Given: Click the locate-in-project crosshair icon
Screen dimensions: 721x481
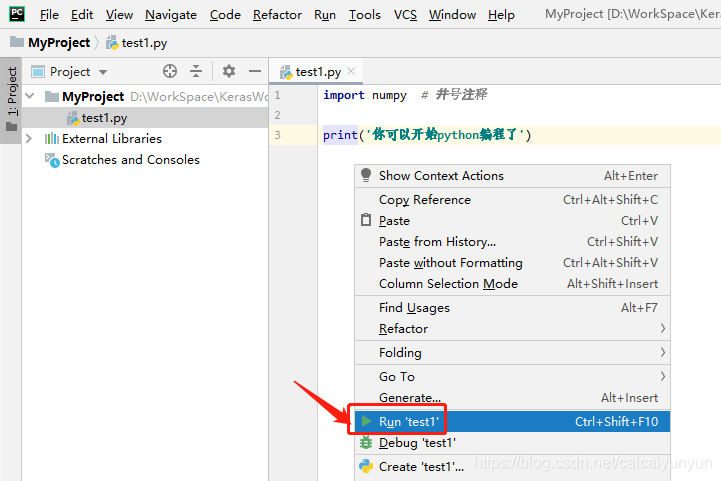Looking at the screenshot, I should 170,71.
